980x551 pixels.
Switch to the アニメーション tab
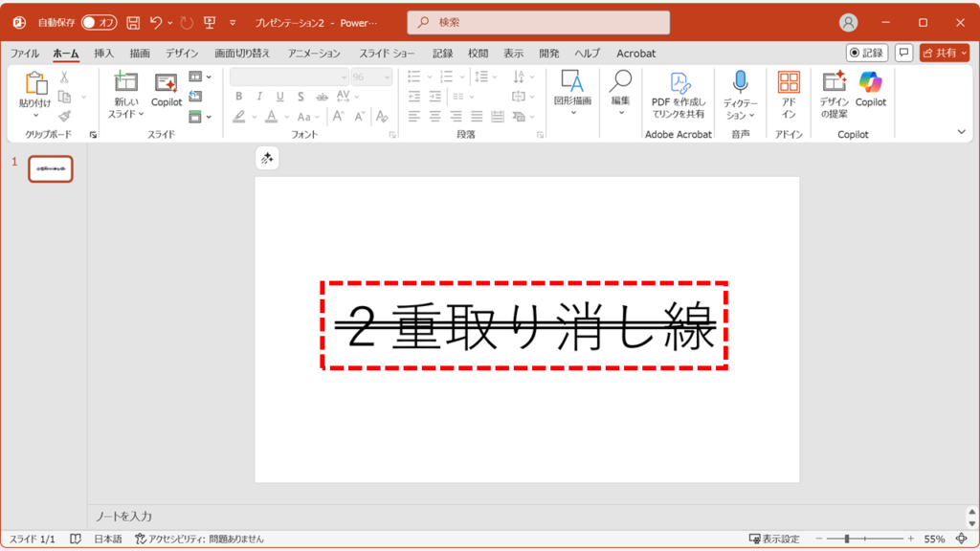tap(314, 54)
